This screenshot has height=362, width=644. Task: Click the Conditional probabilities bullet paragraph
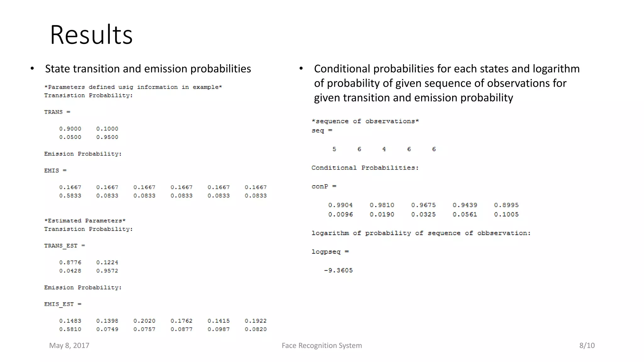(447, 83)
